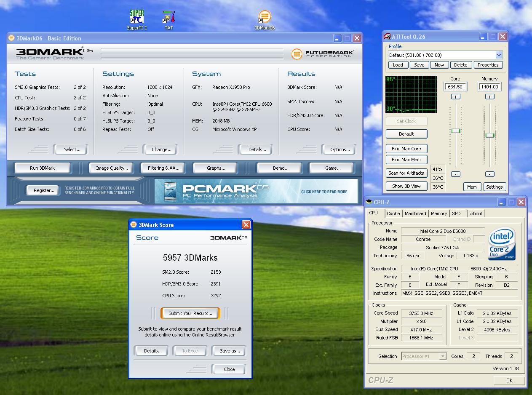The width and height of the screenshot is (532, 395).
Task: Load an ATITool profile
Action: tap(398, 65)
